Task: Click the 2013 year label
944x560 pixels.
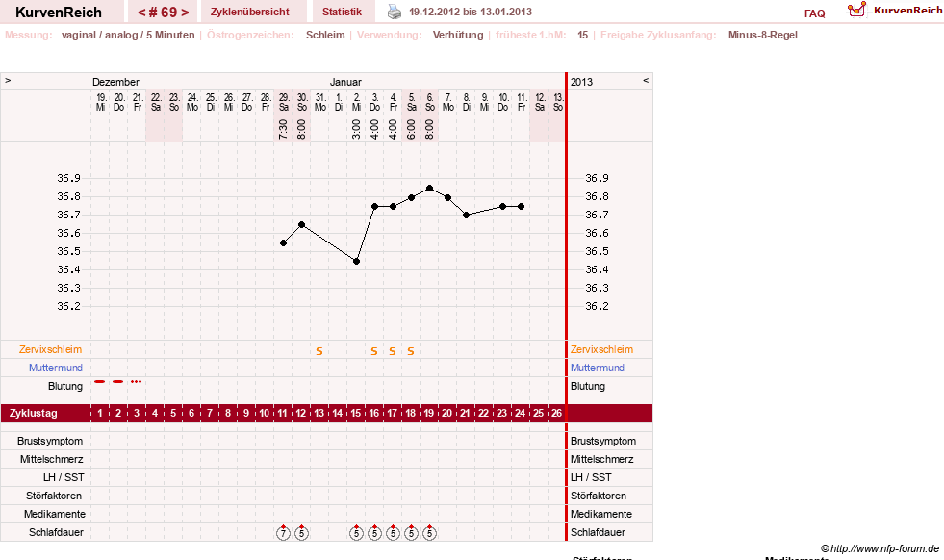Action: coord(581,82)
